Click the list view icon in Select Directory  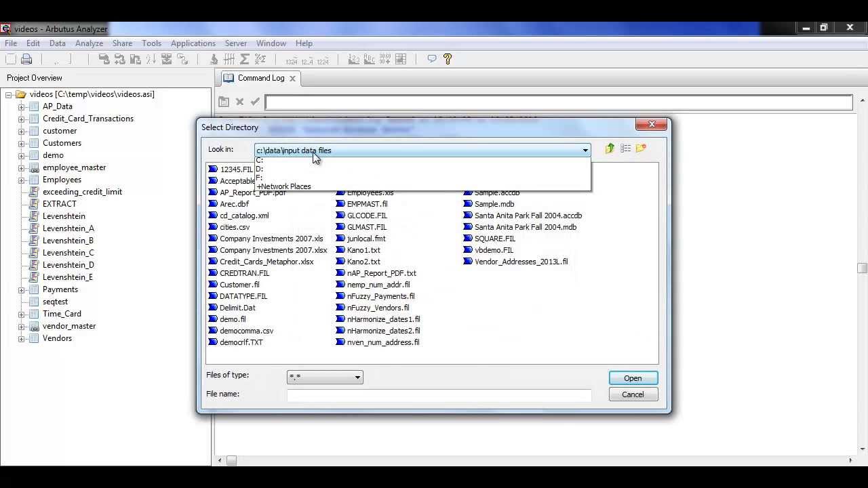[625, 148]
